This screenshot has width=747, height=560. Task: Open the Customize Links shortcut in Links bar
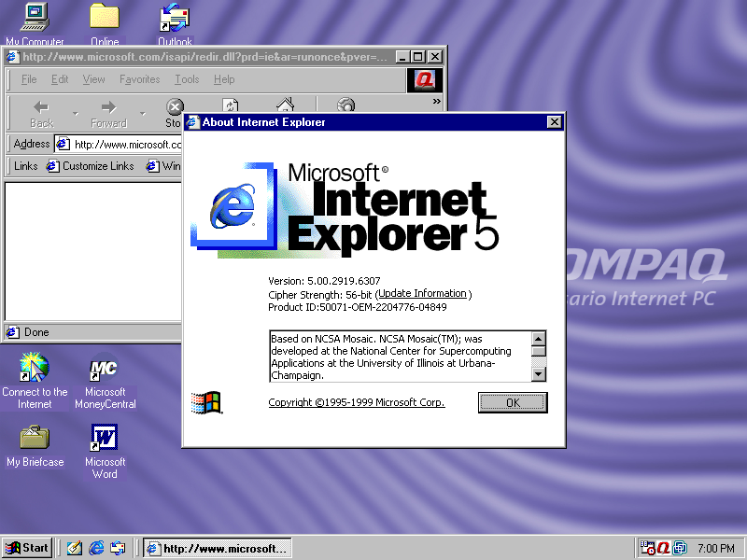pyautogui.click(x=91, y=166)
